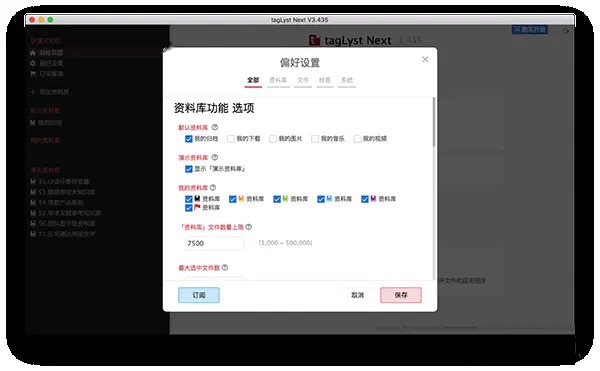Switch to the 资料库 tab
Viewport: 600px width, 371px height.
[278, 80]
